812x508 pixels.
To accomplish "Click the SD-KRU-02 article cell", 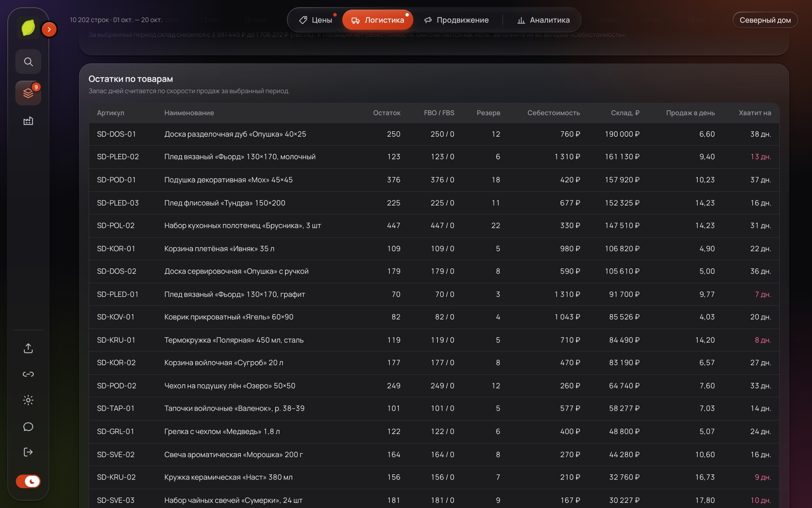I will coord(116,477).
